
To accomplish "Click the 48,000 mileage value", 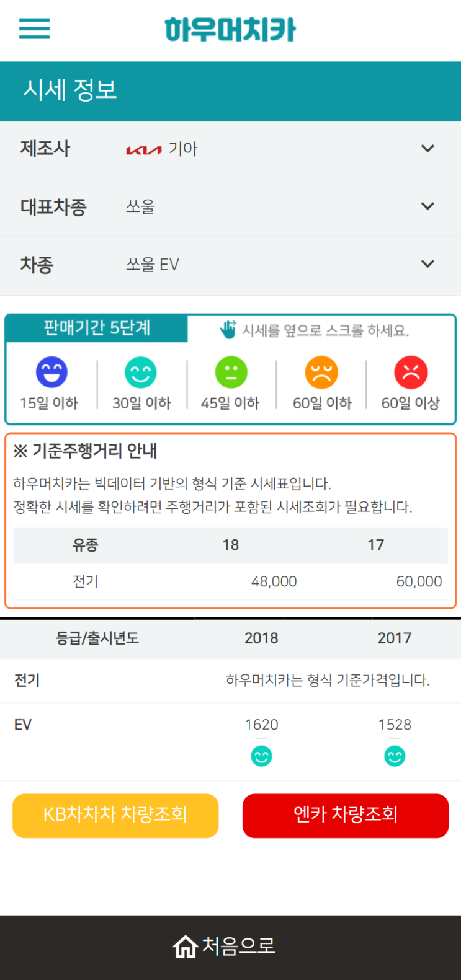I will [x=274, y=581].
